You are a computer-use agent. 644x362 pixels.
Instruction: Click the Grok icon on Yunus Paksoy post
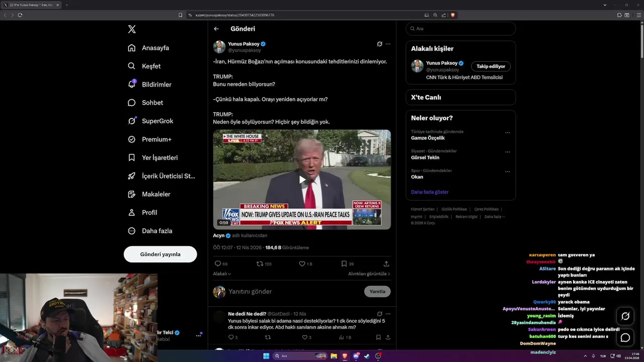click(x=379, y=44)
